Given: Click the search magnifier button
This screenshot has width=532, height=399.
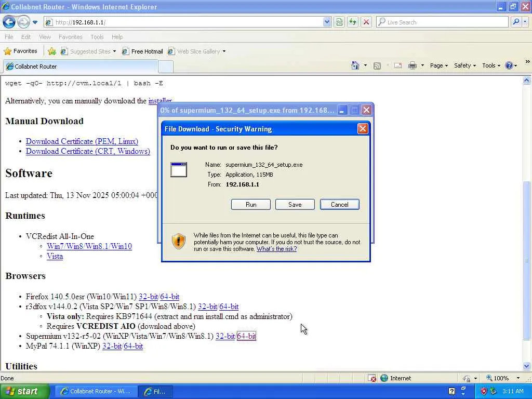Looking at the screenshot, I should [x=516, y=22].
